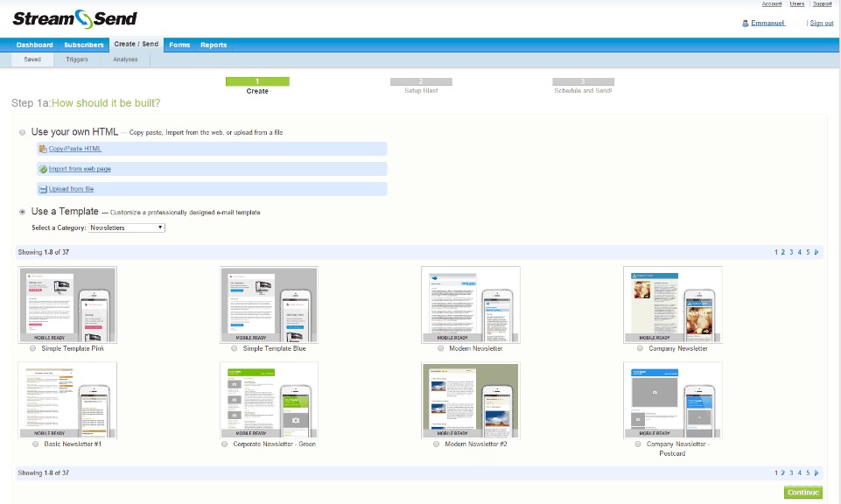Select the Use a Template radio button
The width and height of the screenshot is (841, 504).
point(22,212)
